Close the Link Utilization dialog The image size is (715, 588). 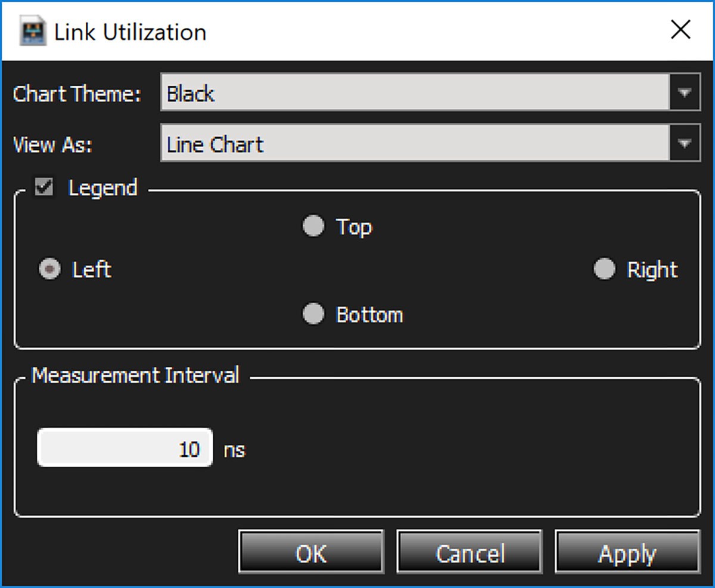pos(680,29)
